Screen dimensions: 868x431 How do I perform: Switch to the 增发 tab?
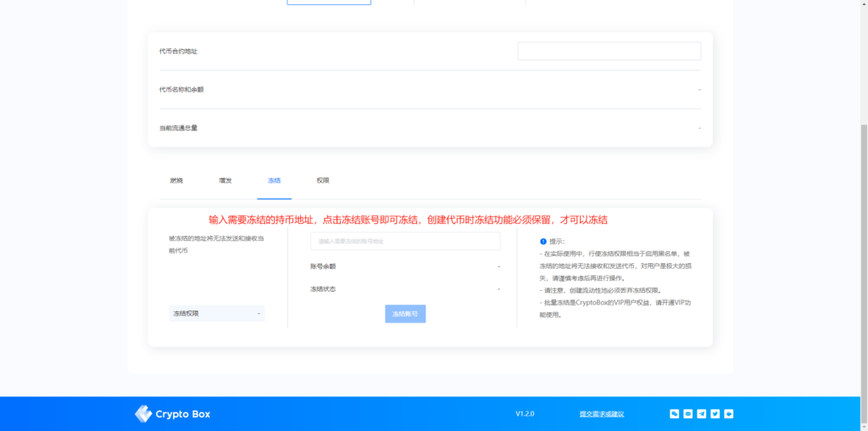coord(225,181)
